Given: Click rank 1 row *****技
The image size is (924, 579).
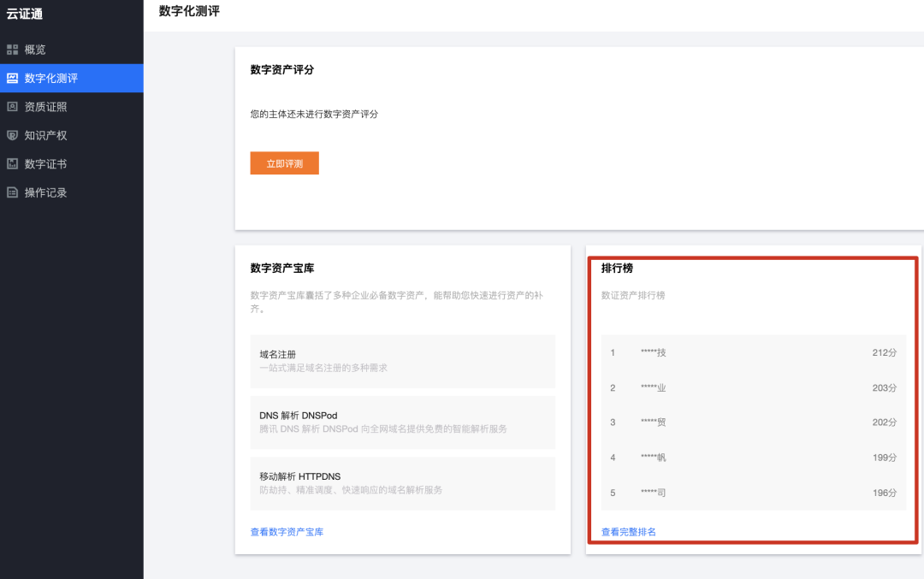Looking at the screenshot, I should [x=753, y=353].
